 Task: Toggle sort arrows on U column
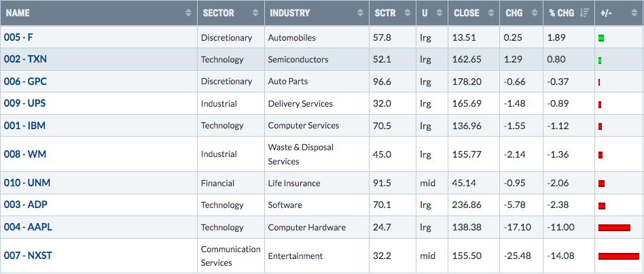click(439, 13)
